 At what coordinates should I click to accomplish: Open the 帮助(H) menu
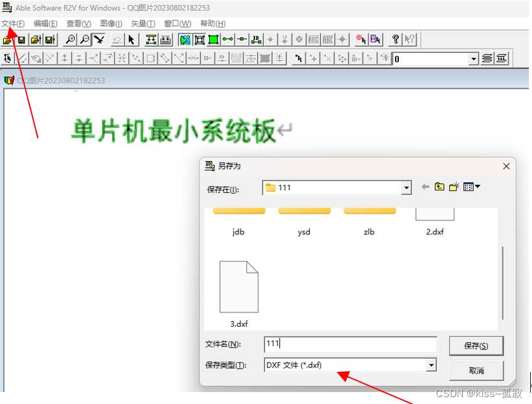(x=213, y=23)
